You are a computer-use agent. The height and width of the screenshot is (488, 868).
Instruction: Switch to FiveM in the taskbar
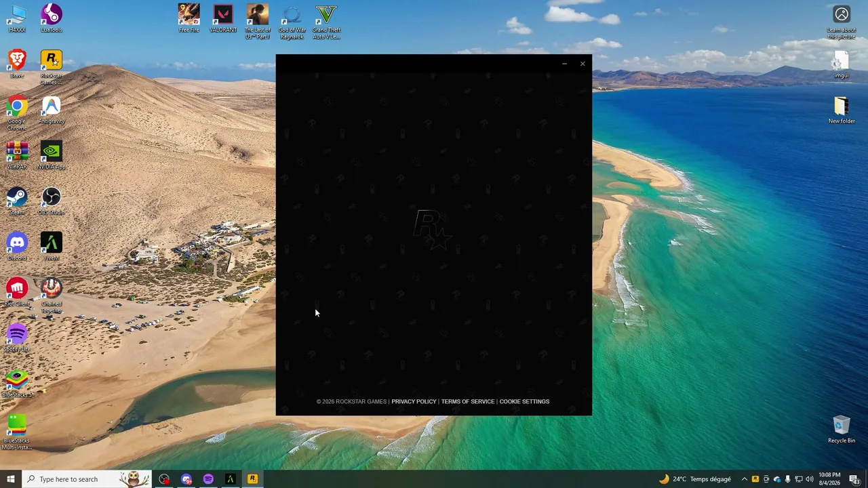click(x=231, y=479)
